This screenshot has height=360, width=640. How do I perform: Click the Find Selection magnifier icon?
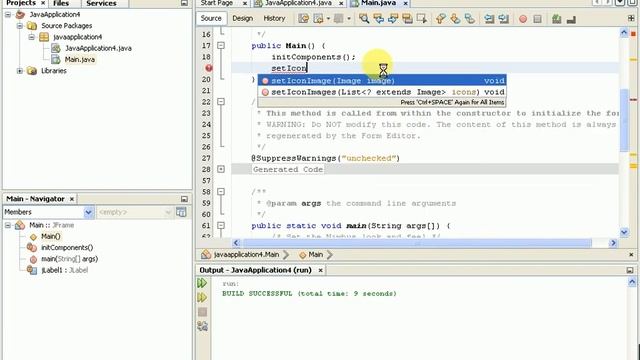pos(364,19)
